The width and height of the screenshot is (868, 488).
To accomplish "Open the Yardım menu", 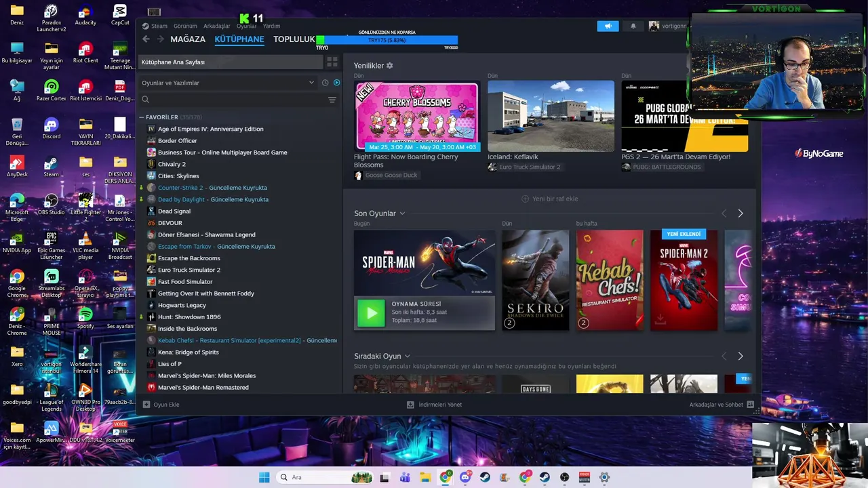I will [x=271, y=26].
